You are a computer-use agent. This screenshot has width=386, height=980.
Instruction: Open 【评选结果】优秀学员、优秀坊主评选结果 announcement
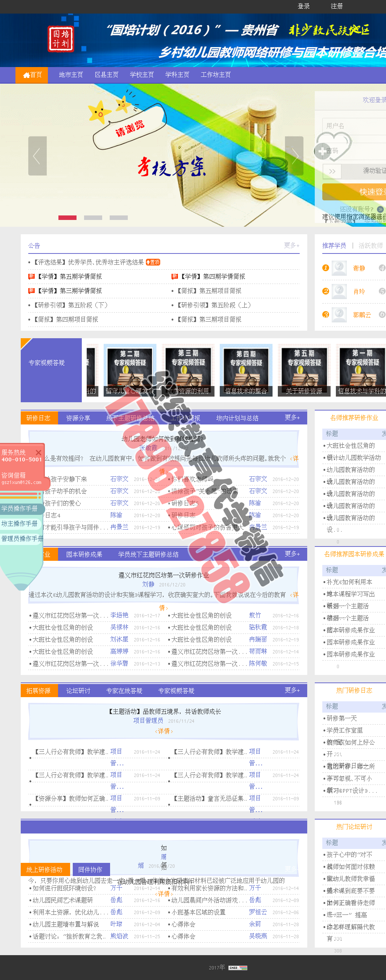point(88,262)
